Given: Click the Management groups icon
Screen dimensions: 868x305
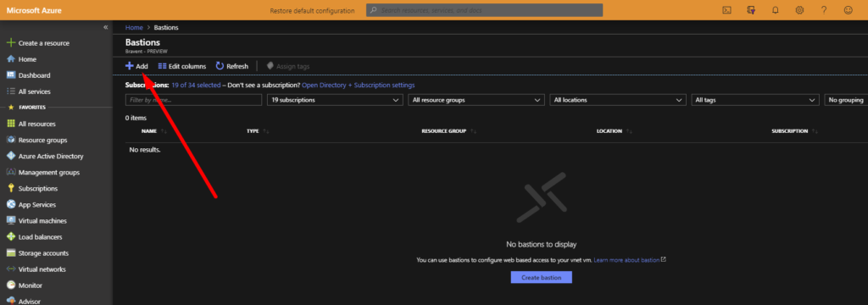Looking at the screenshot, I should [x=10, y=172].
